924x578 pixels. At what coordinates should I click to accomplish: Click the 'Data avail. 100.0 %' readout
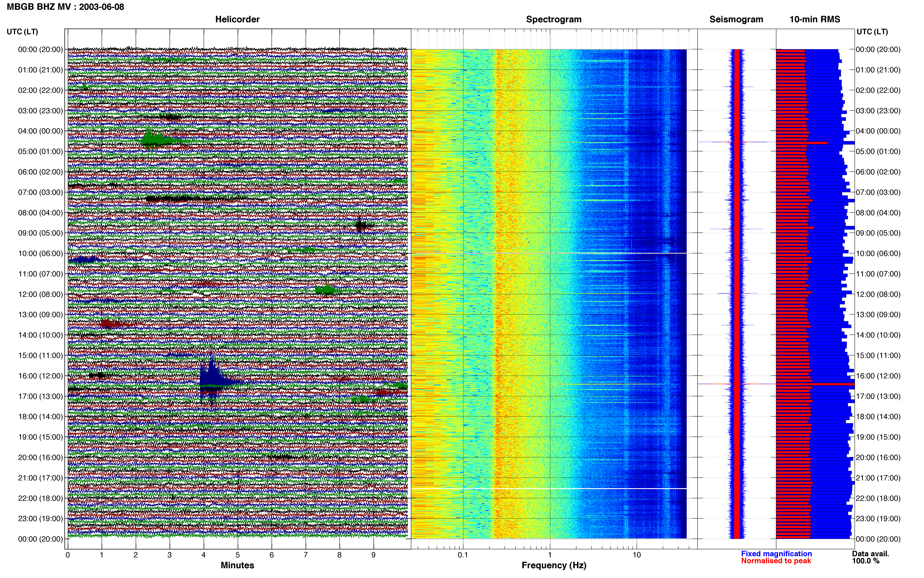pos(870,557)
